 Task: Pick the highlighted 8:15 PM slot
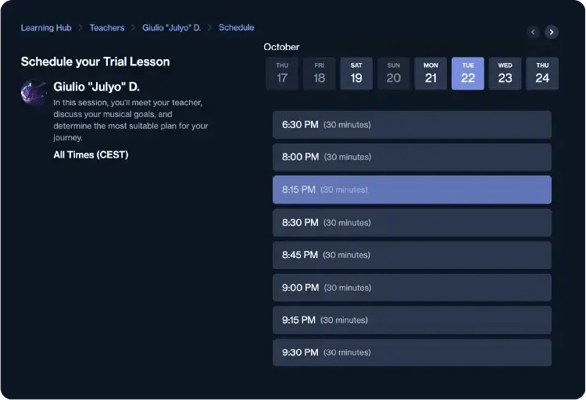pos(412,190)
